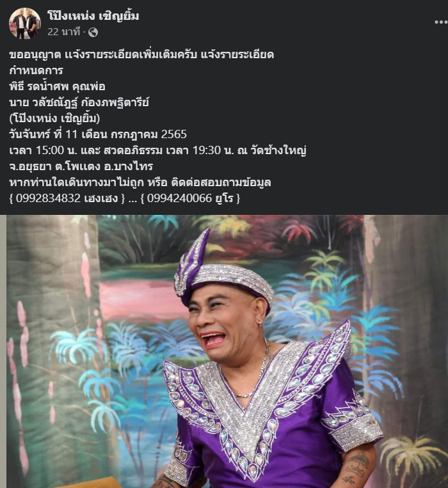448x488 pixels.
Task: Open the attached photo of the performer
Action: click(227, 351)
